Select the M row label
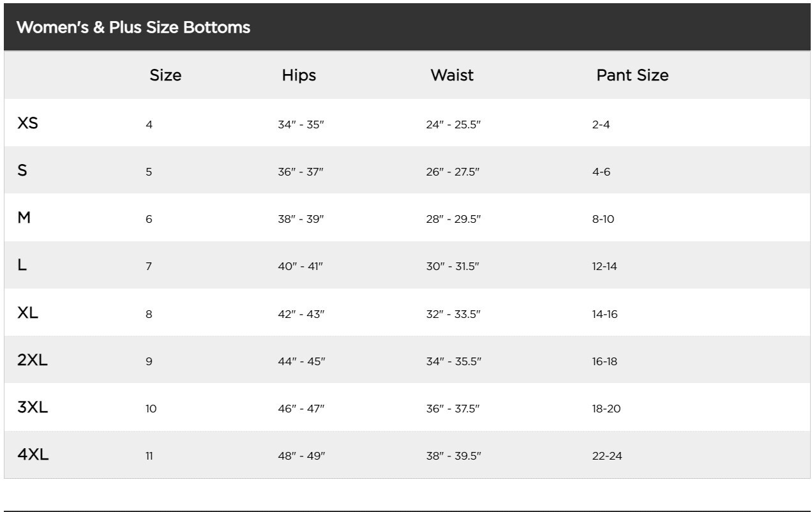 [x=24, y=218]
